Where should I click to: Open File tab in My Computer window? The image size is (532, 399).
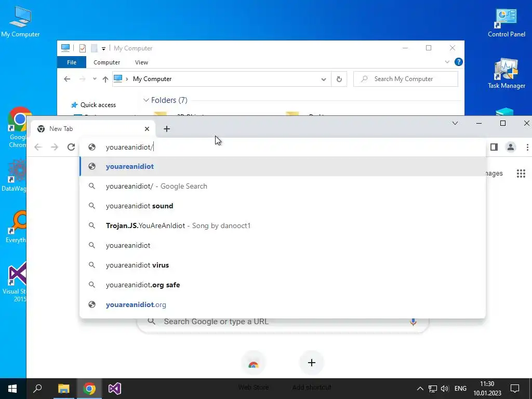[x=72, y=62]
